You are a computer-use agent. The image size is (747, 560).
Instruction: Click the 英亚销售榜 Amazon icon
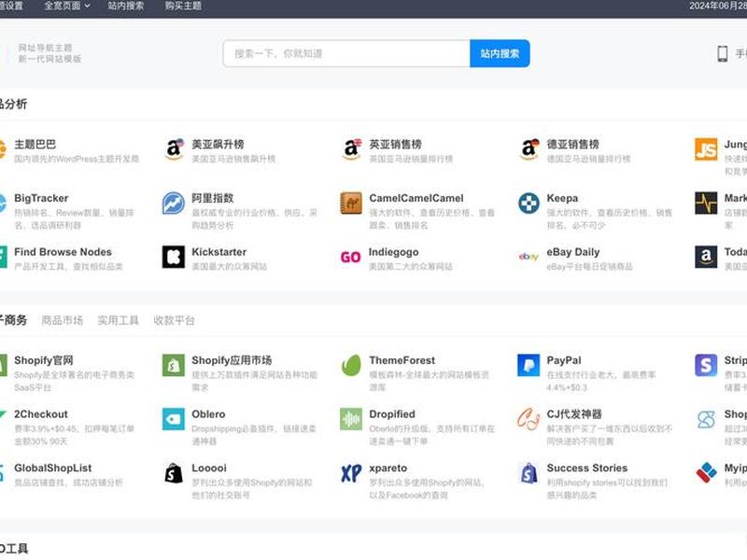pos(351,149)
